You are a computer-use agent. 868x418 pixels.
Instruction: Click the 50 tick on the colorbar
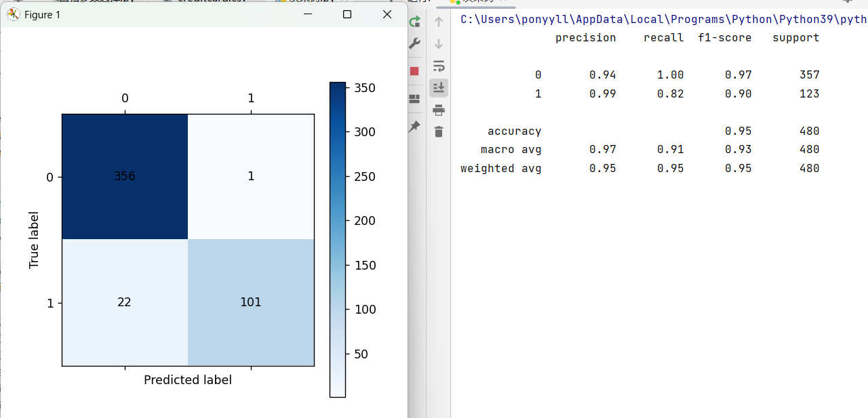tap(361, 354)
